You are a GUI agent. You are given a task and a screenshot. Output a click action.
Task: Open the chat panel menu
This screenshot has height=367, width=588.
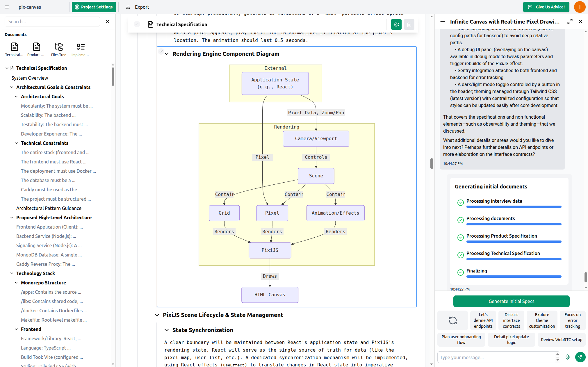tap(442, 22)
